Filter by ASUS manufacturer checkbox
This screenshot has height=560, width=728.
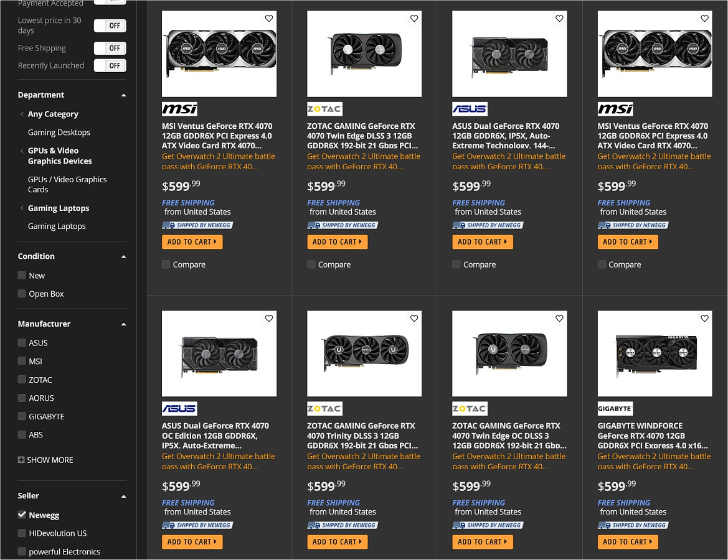pos(22,342)
